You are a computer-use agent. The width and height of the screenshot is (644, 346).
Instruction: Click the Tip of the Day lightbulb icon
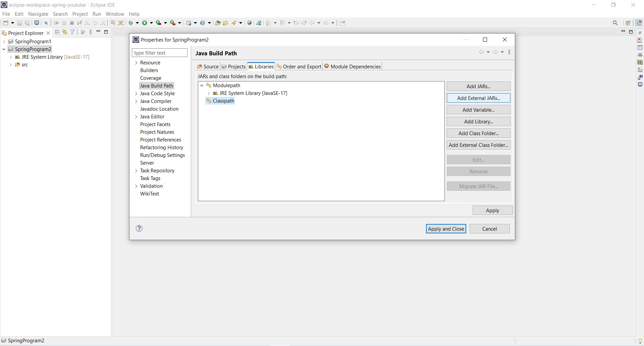coord(640,341)
